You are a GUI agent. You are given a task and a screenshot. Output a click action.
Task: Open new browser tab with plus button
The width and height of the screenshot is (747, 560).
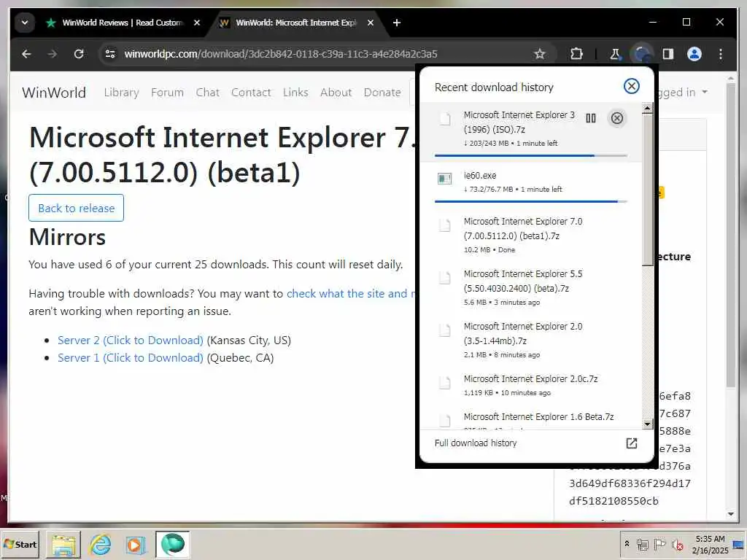(396, 23)
